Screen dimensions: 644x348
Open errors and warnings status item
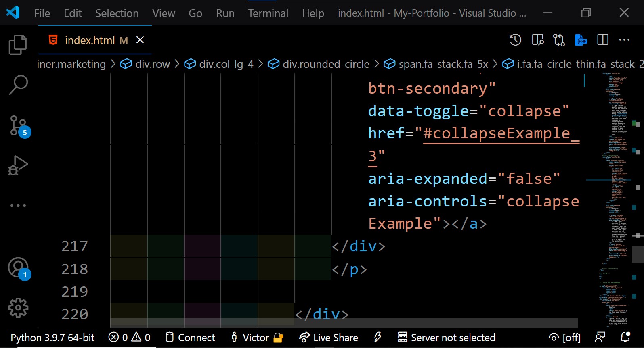129,338
